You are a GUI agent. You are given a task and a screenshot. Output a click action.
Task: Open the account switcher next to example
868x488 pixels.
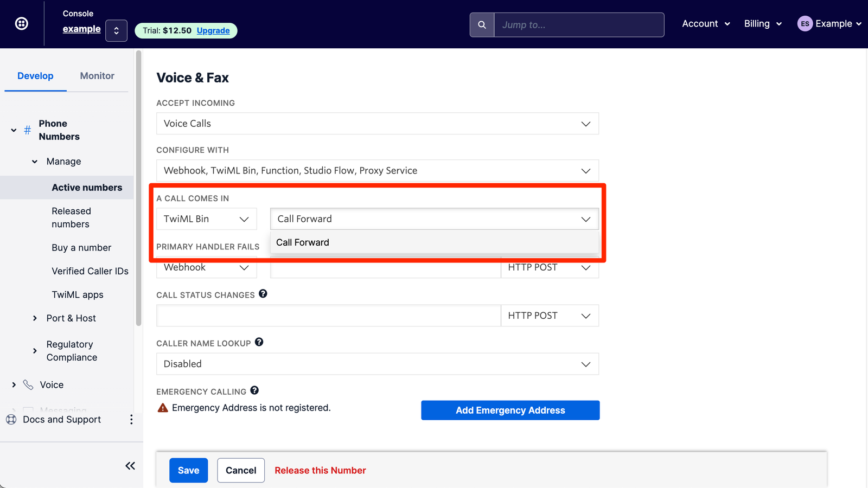(116, 30)
